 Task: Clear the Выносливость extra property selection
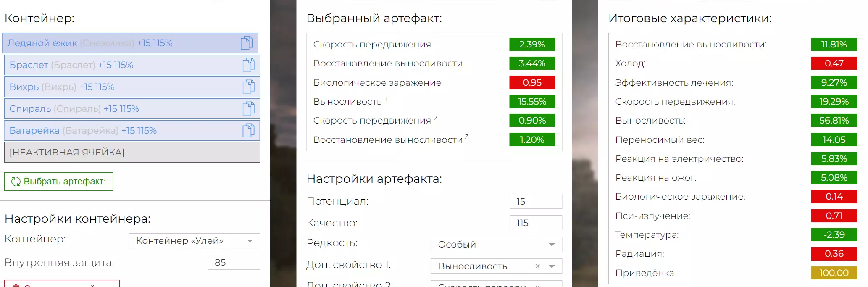tap(537, 266)
